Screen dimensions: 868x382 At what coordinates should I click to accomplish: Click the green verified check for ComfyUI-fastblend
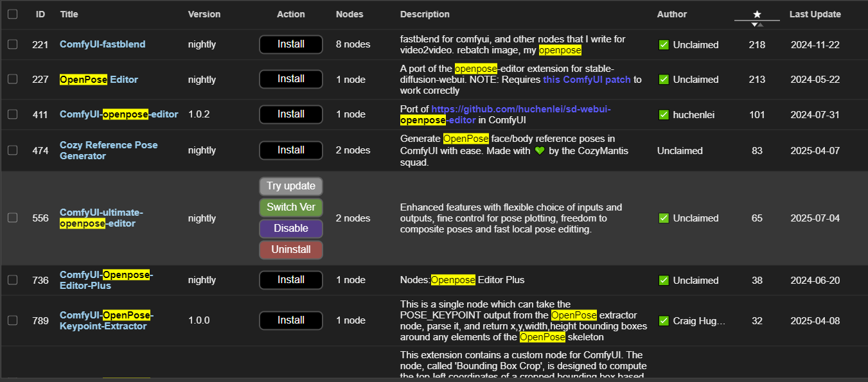pyautogui.click(x=664, y=45)
